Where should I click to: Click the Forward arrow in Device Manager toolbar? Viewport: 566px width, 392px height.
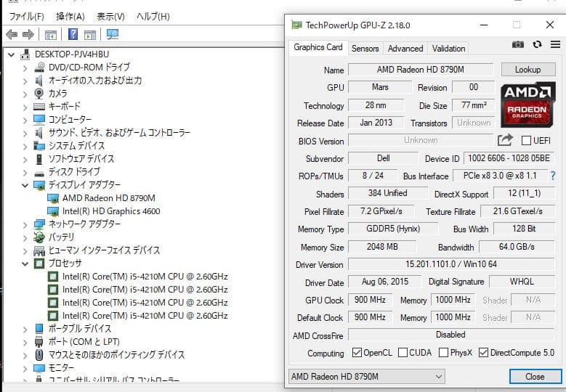(x=28, y=35)
